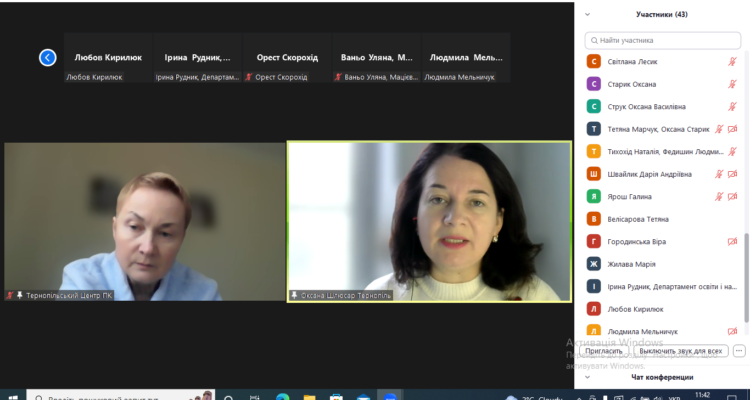Select the Ірина Рудник video tile

pos(198,57)
